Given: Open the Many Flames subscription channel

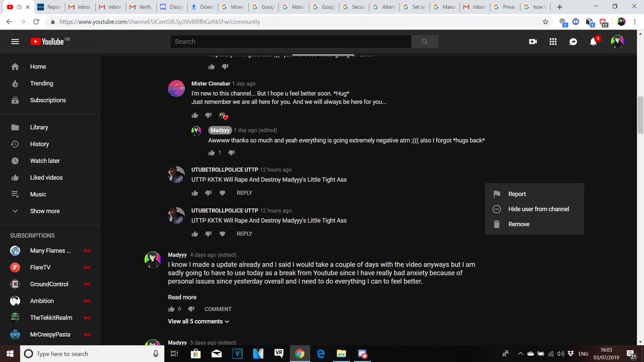Looking at the screenshot, I should click(50, 250).
